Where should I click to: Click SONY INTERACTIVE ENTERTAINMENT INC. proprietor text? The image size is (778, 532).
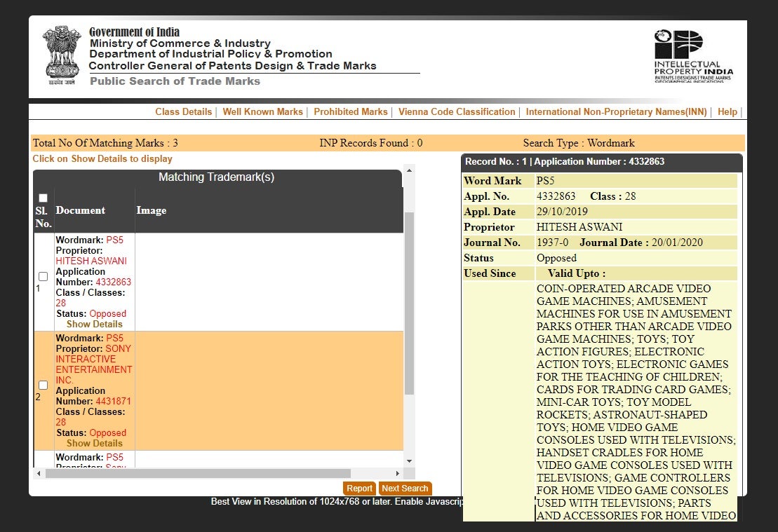coord(94,364)
